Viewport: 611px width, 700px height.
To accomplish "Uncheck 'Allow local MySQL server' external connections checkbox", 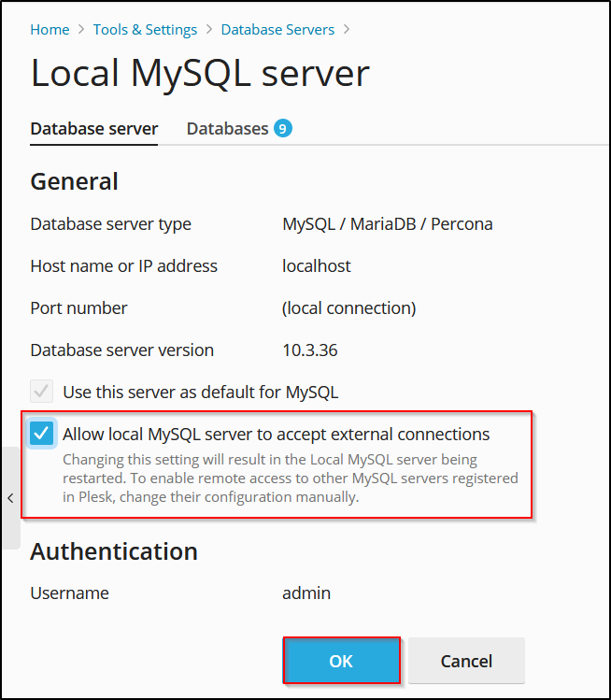I will [x=41, y=434].
